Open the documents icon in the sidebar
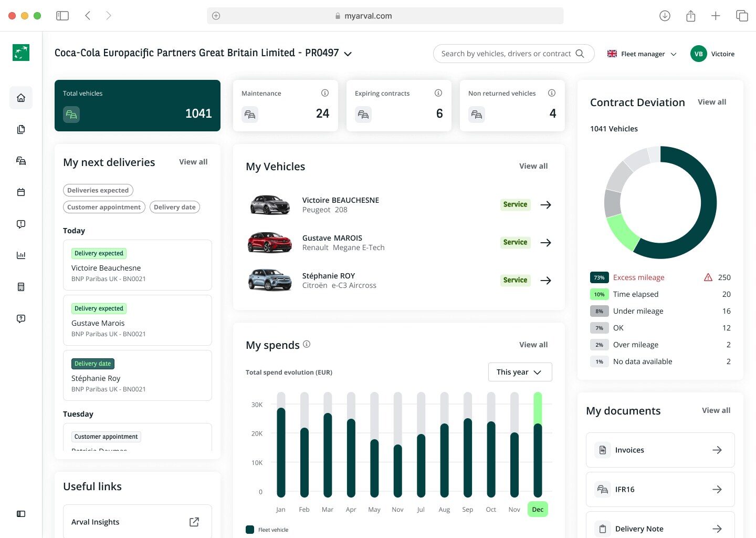Image resolution: width=756 pixels, height=538 pixels. tap(21, 129)
